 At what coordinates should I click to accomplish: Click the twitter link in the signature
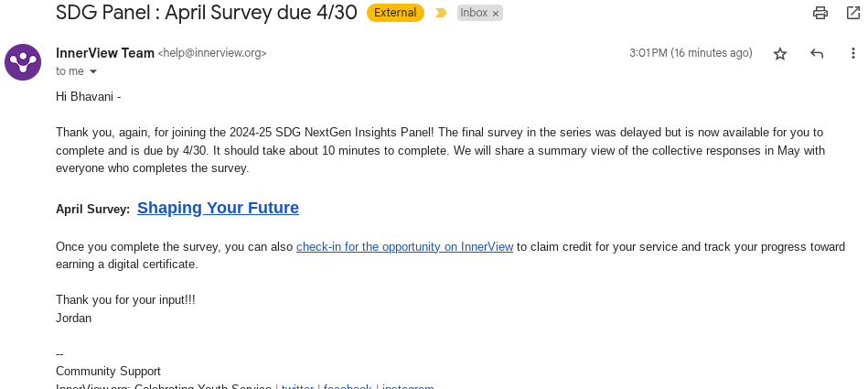(297, 386)
